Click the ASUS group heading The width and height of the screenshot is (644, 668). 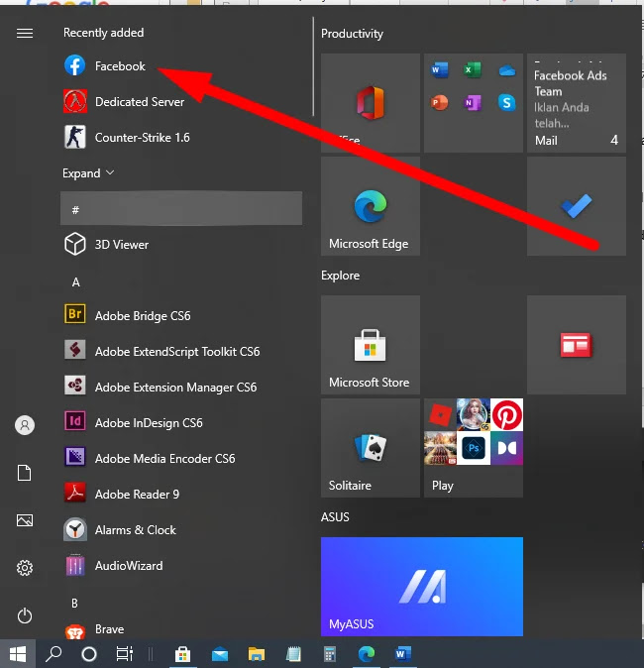pos(335,516)
